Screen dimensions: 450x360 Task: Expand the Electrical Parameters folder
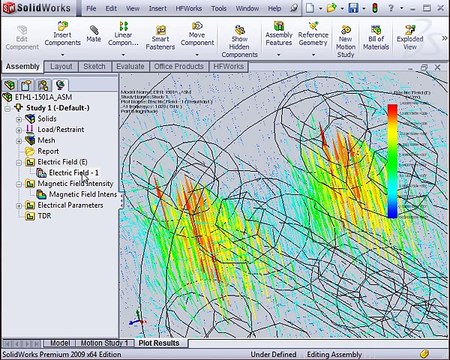pos(19,206)
